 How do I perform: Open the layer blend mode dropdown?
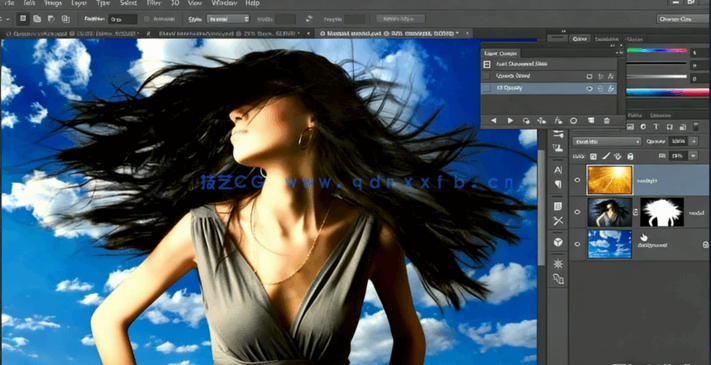(606, 141)
